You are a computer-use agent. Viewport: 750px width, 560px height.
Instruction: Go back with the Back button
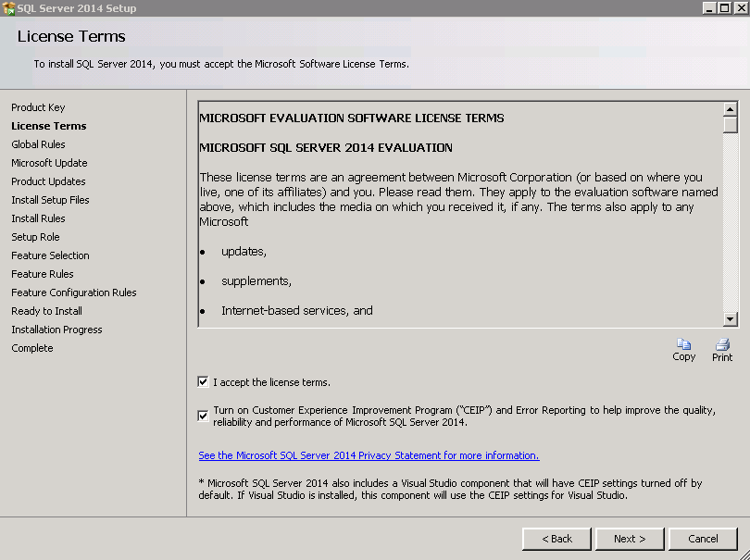[x=556, y=539]
